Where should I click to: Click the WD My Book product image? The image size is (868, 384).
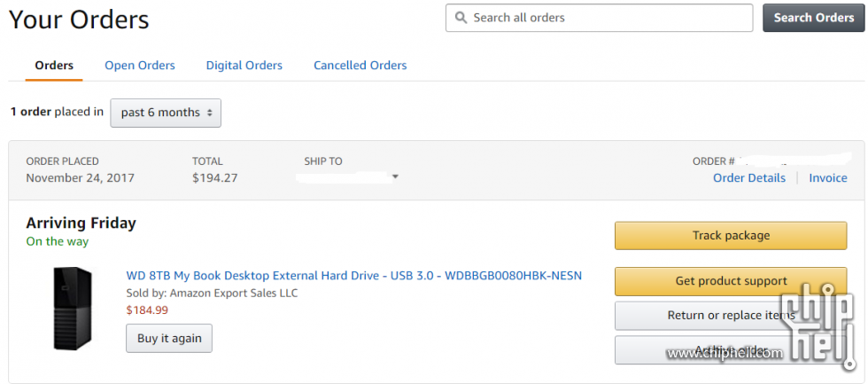[x=73, y=308]
